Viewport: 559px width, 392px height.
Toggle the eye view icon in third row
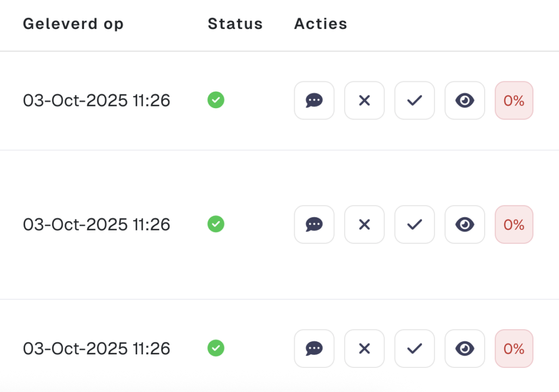[465, 348]
